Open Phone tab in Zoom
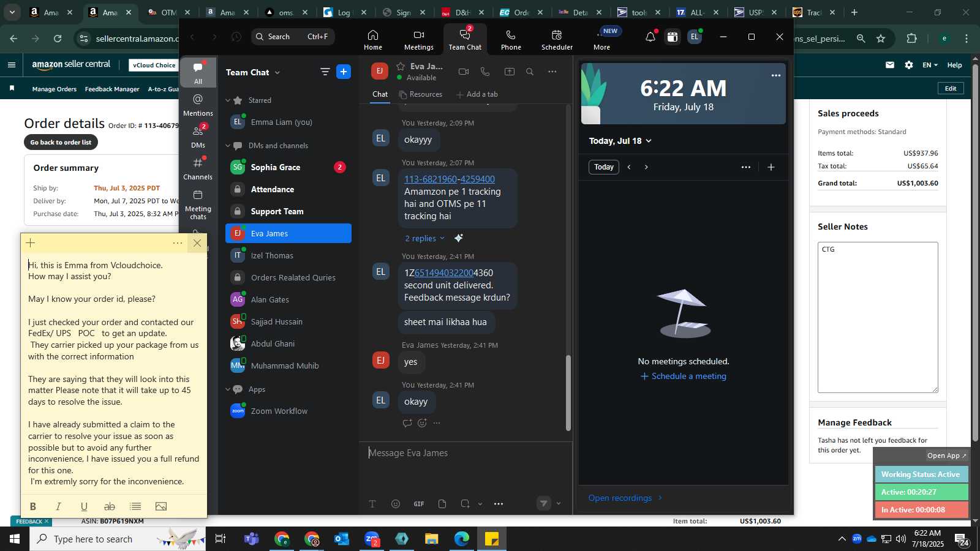 (511, 40)
